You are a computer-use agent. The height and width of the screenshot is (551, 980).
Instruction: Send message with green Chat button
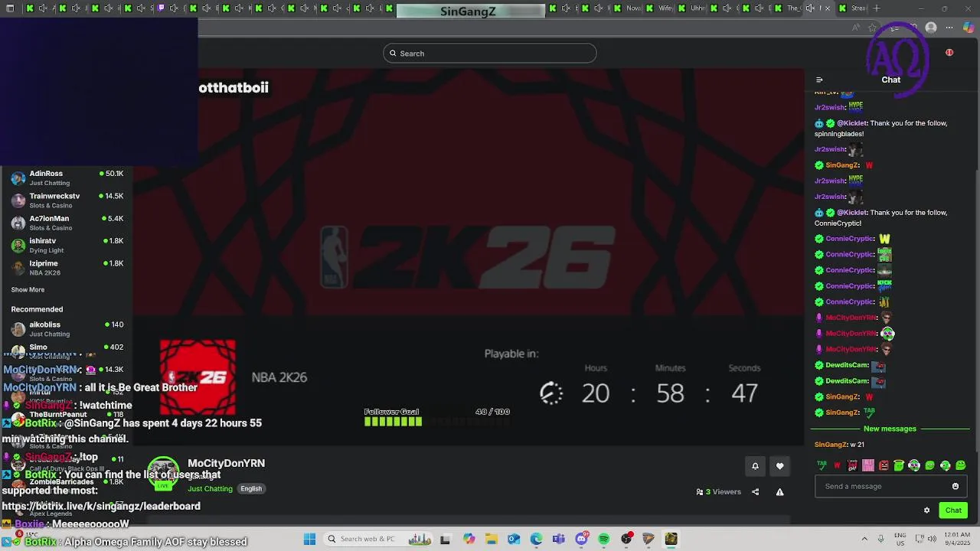pyautogui.click(x=953, y=510)
